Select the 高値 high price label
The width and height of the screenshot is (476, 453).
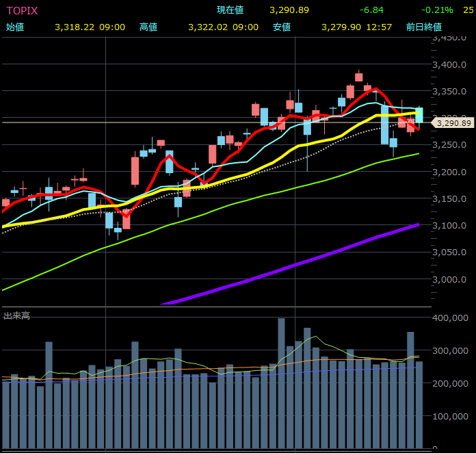tap(148, 27)
